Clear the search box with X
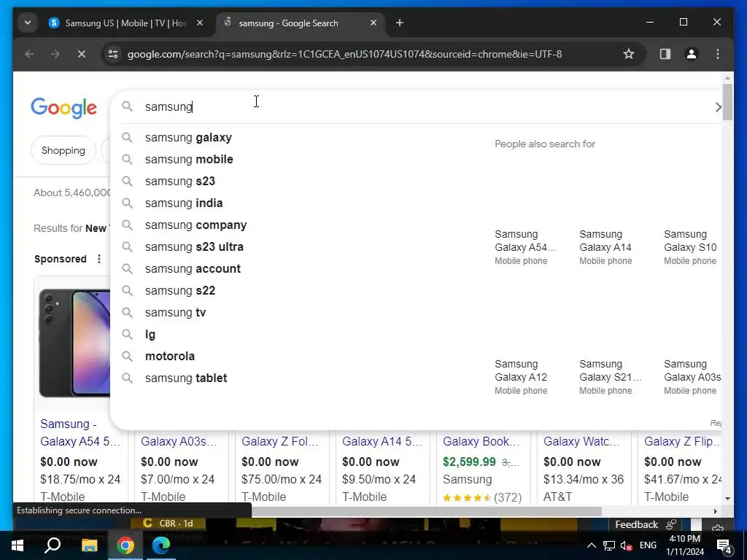 [718, 107]
